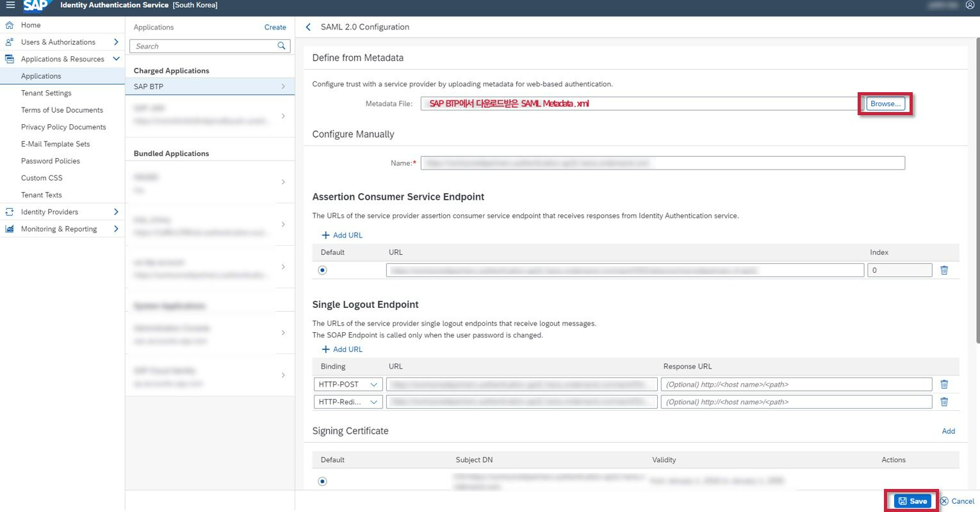Delete the HTTP-POST logout endpoint row
This screenshot has height=512, width=980.
click(x=944, y=384)
